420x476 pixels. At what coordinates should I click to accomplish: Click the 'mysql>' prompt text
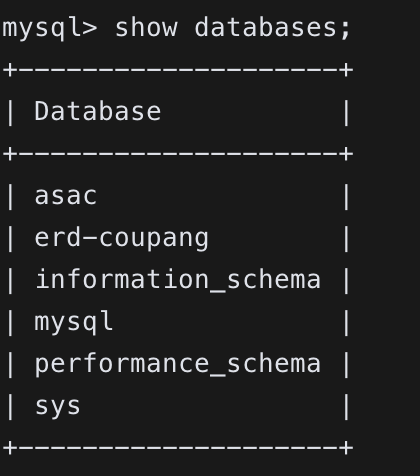pyautogui.click(x=50, y=28)
